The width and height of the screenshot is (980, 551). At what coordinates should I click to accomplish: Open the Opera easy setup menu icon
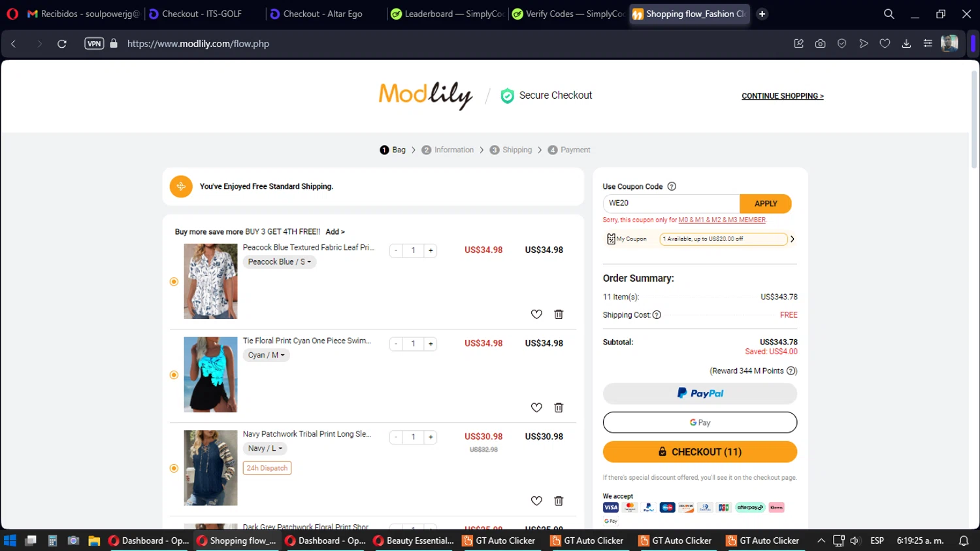928,44
